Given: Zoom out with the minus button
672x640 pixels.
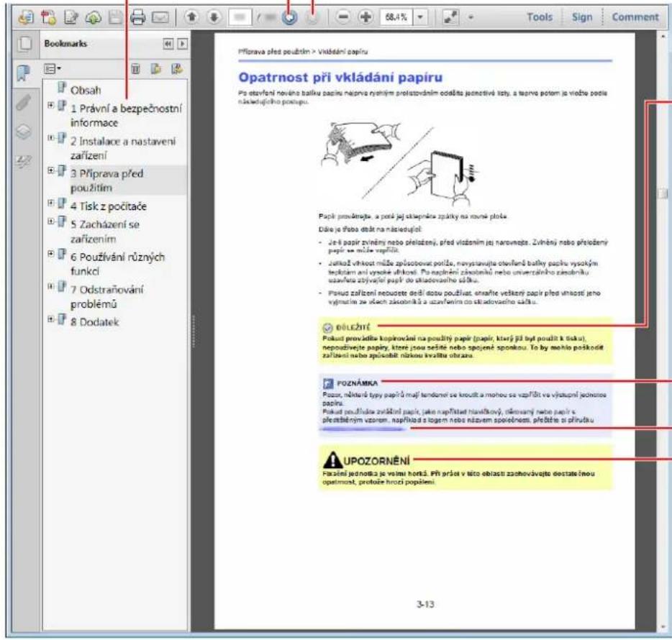Looking at the screenshot, I should pyautogui.click(x=343, y=17).
